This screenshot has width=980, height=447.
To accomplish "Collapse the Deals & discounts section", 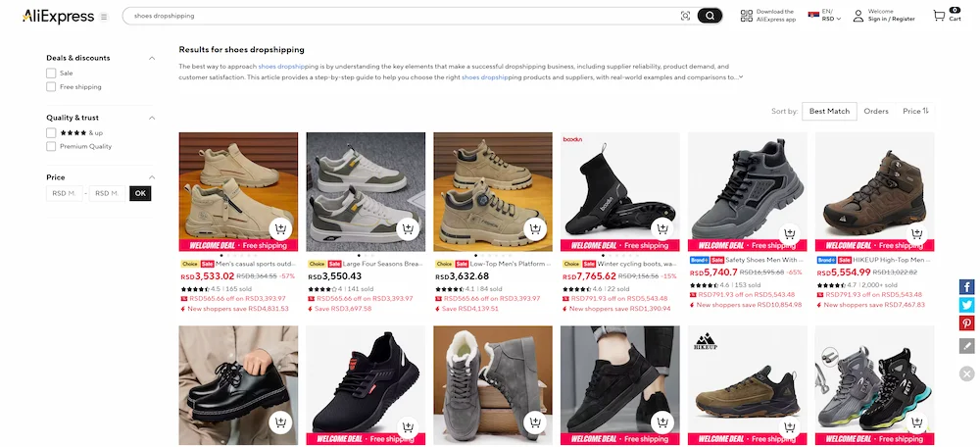I will click(151, 58).
